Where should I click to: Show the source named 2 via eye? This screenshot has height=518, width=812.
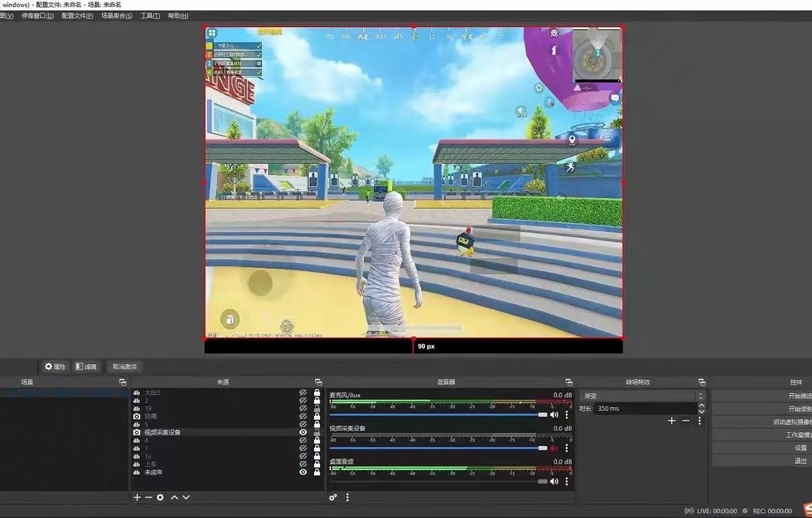(303, 400)
